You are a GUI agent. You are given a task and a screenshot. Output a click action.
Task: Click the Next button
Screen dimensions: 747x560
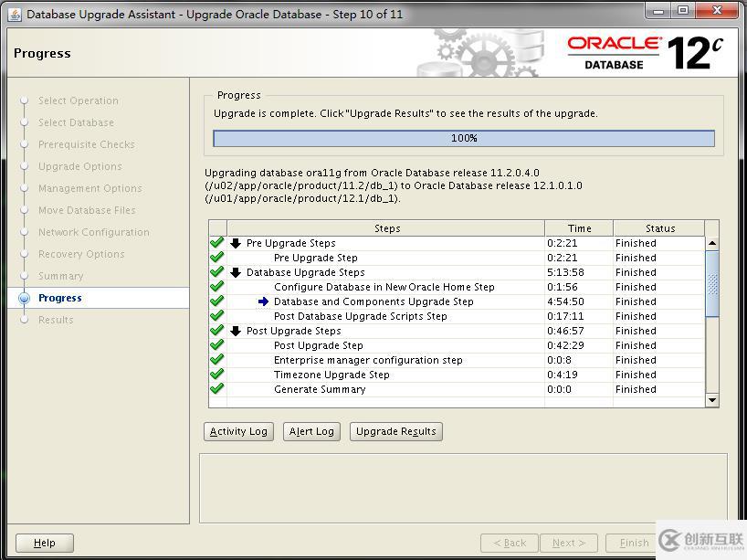pos(568,543)
